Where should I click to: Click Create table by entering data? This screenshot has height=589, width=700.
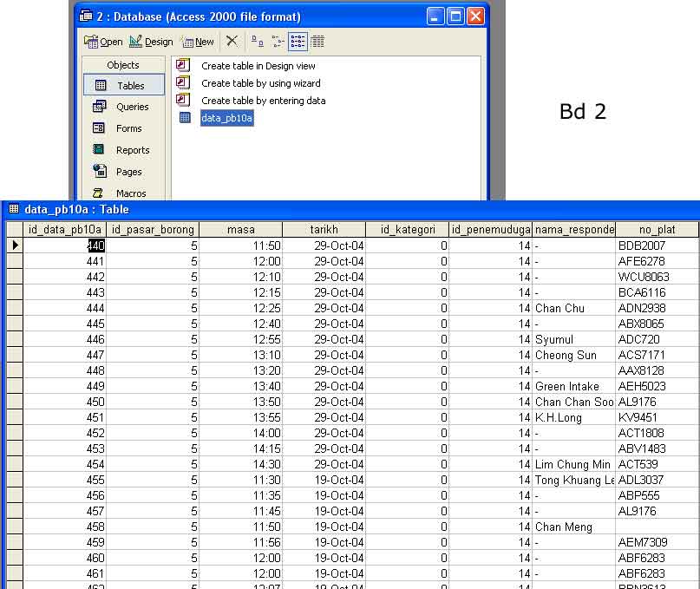(264, 101)
